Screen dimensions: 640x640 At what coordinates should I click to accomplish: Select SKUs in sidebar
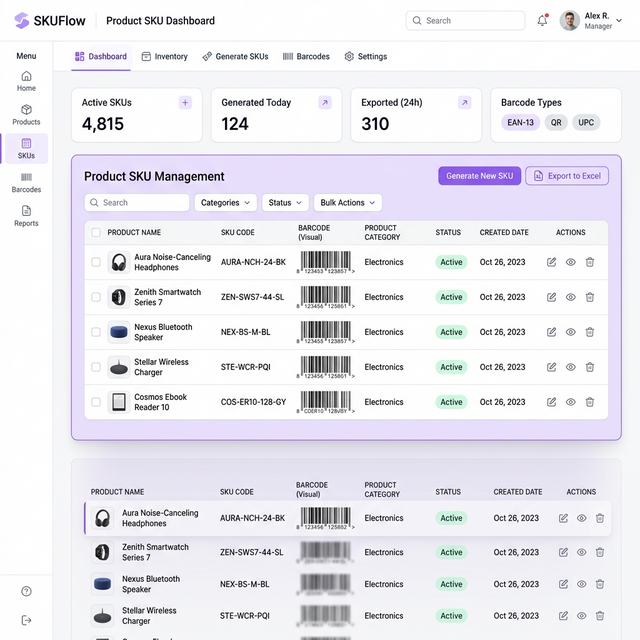pyautogui.click(x=26, y=149)
